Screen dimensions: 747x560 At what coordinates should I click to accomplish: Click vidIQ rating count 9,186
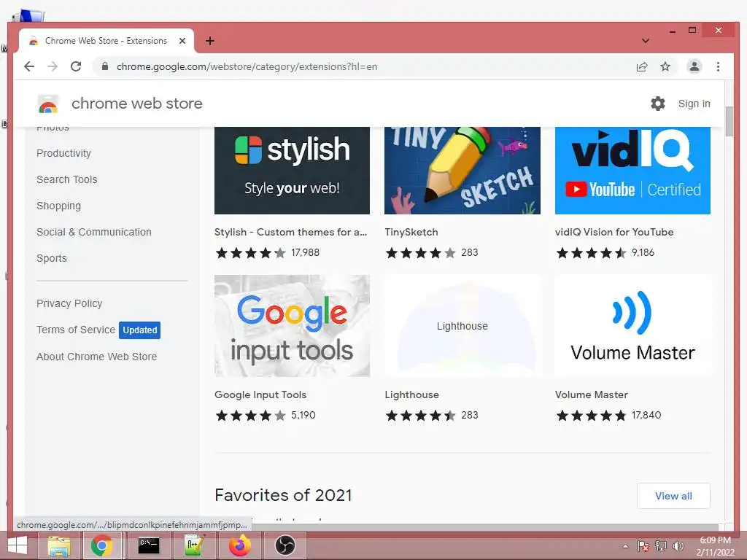(x=643, y=252)
